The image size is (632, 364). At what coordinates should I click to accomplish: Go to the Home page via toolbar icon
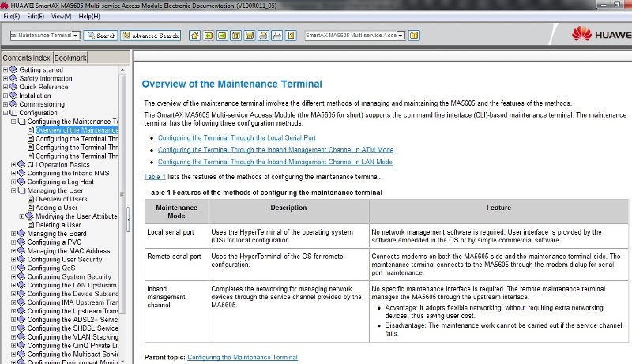click(194, 36)
